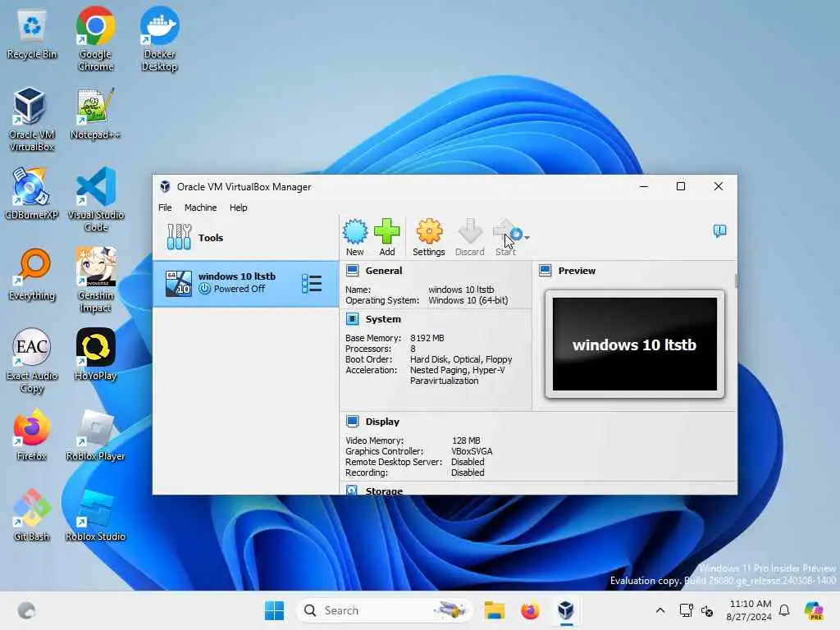Select the Docker Desktop shortcut
Viewport: 840px width, 630px height.
159,39
